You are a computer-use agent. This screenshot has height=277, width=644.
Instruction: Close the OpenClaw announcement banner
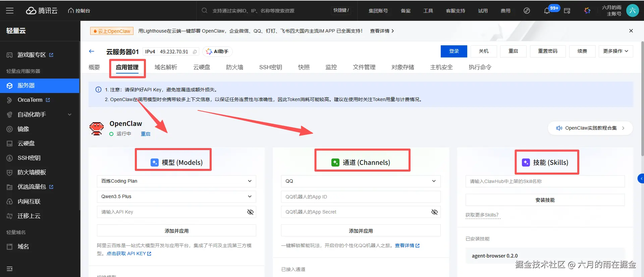[x=631, y=31]
